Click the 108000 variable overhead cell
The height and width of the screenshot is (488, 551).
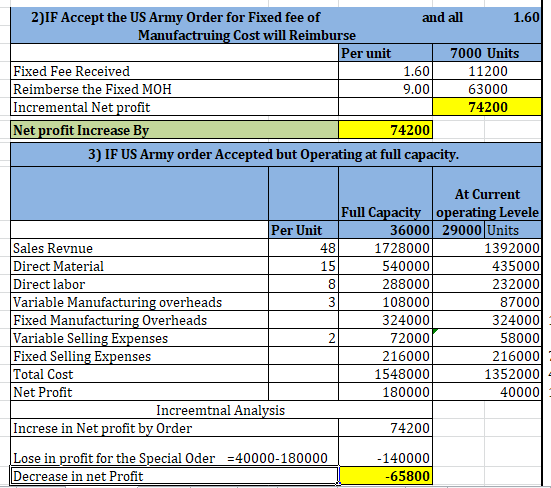pyautogui.click(x=385, y=302)
